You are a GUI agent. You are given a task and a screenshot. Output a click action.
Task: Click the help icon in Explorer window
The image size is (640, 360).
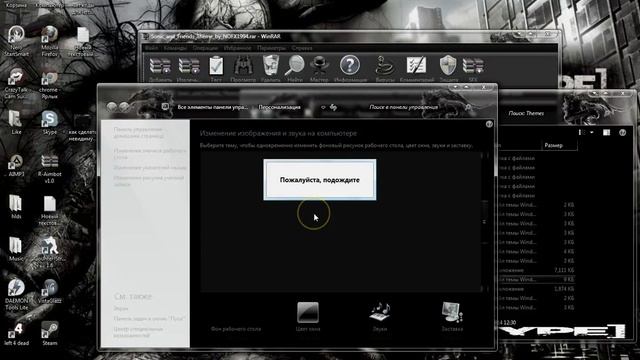(x=622, y=132)
